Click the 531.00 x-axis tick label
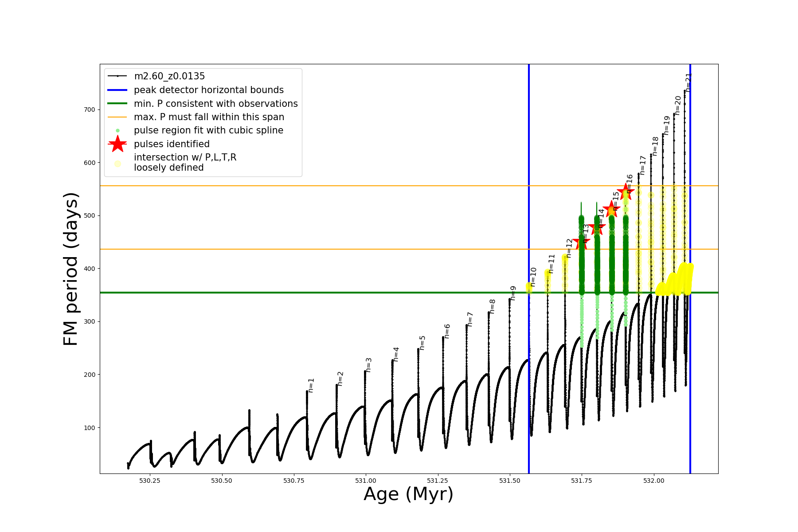The width and height of the screenshot is (798, 532). [x=366, y=481]
